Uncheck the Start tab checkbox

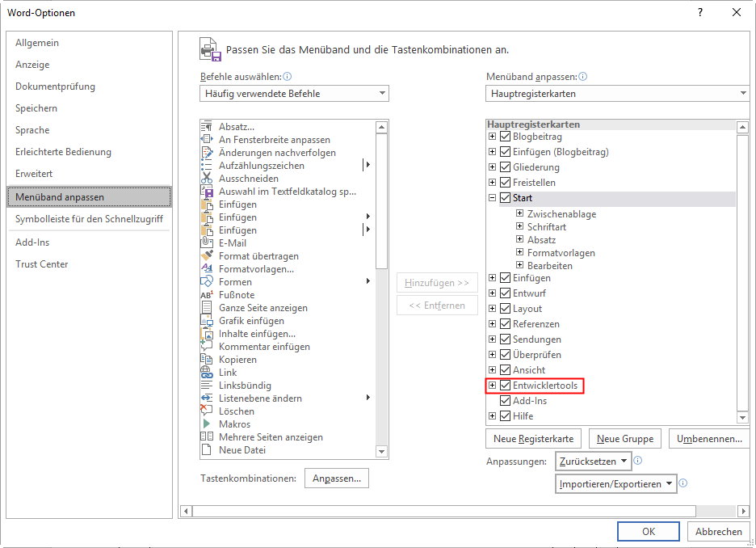(x=506, y=198)
